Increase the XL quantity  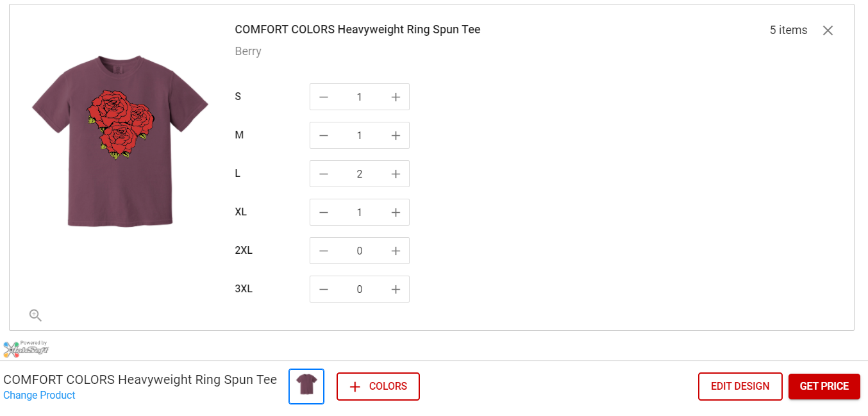(x=396, y=212)
